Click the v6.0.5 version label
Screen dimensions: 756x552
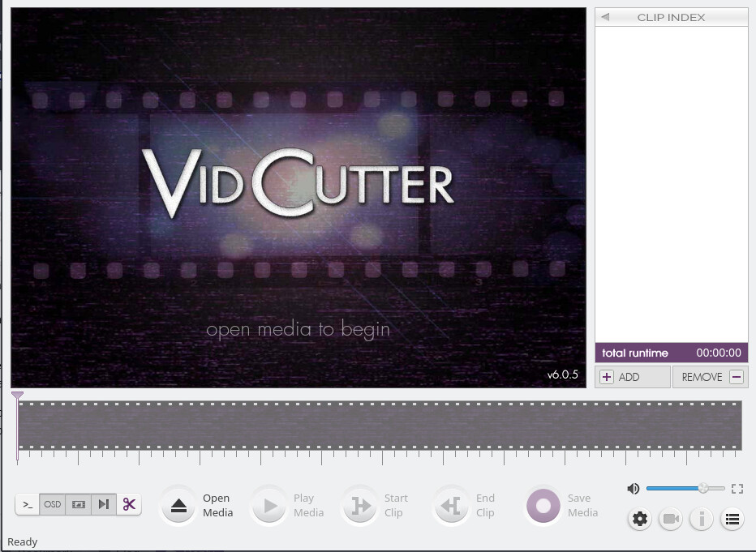[562, 374]
